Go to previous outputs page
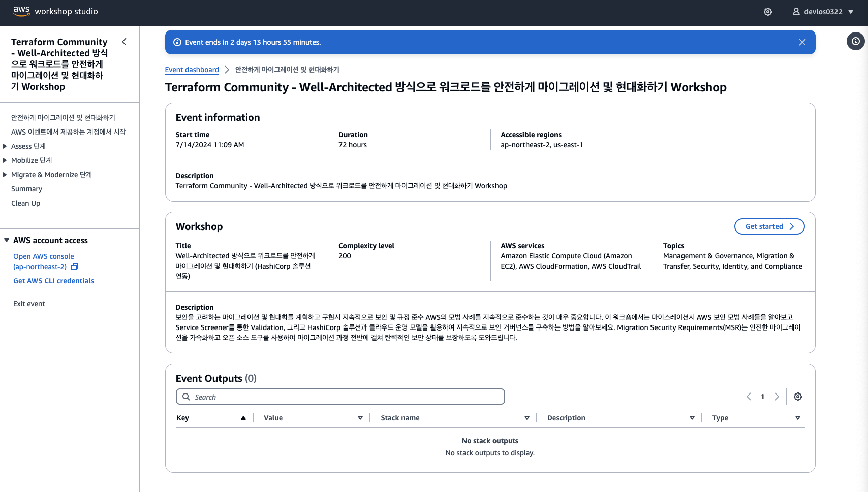This screenshot has width=868, height=492. point(749,397)
